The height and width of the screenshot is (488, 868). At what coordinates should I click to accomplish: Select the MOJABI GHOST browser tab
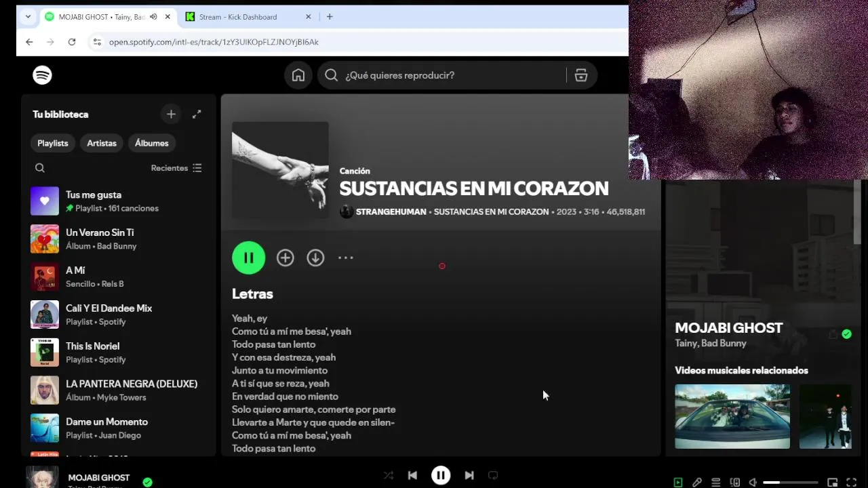(102, 17)
